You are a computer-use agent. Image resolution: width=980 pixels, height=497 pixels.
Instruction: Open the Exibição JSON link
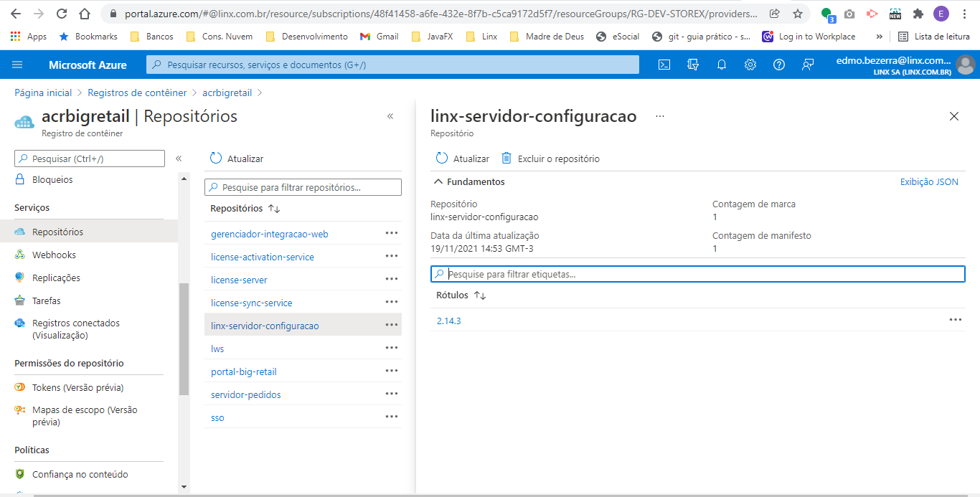point(929,182)
